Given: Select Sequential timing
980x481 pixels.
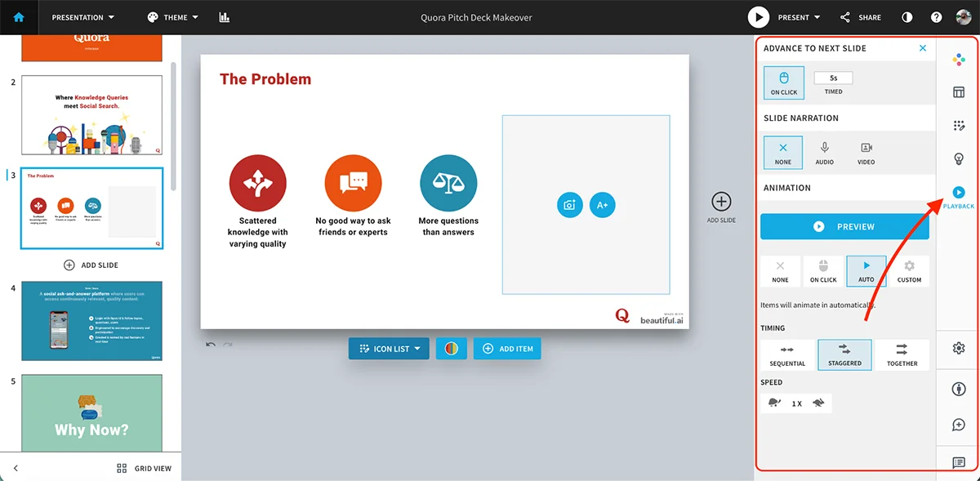Looking at the screenshot, I should click(787, 354).
